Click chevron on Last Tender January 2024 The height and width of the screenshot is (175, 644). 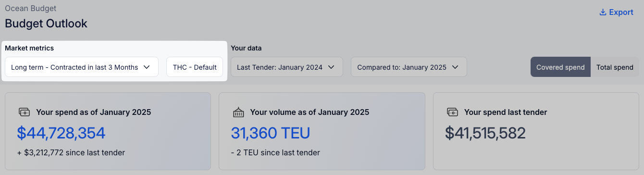331,67
